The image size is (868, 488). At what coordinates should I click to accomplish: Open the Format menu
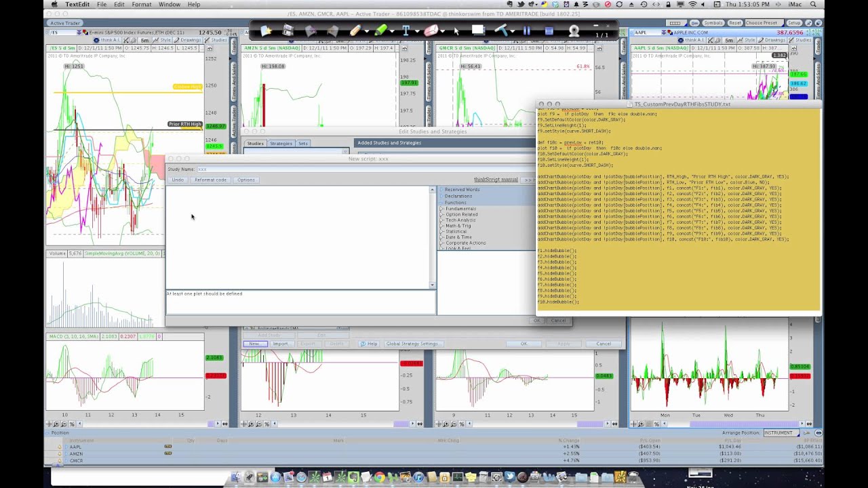click(142, 4)
